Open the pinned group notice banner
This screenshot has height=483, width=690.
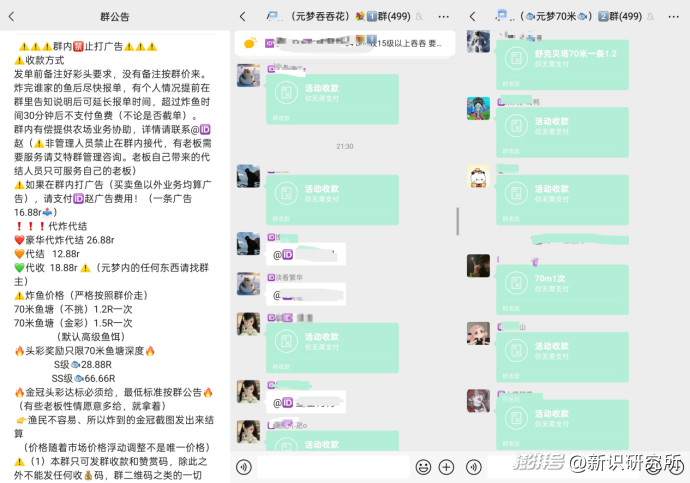coord(345,44)
